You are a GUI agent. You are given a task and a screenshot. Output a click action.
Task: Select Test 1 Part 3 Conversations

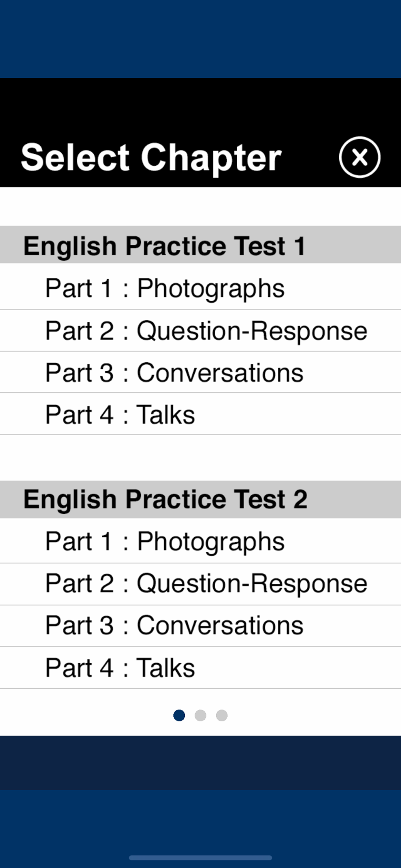coord(200,372)
